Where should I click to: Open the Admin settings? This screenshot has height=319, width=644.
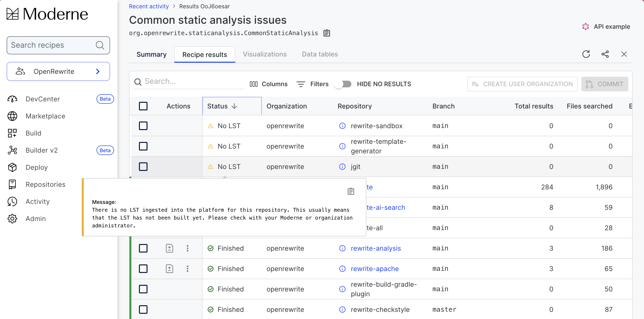[x=36, y=218]
